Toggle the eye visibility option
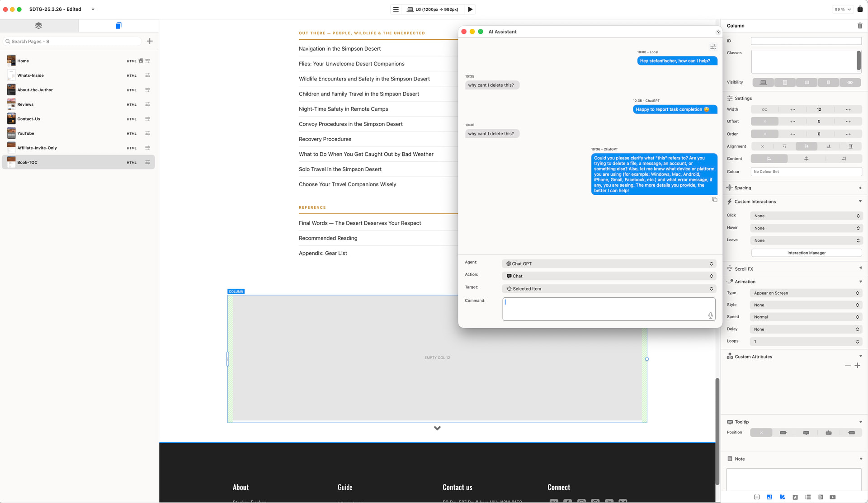This screenshot has width=868, height=503. [850, 83]
